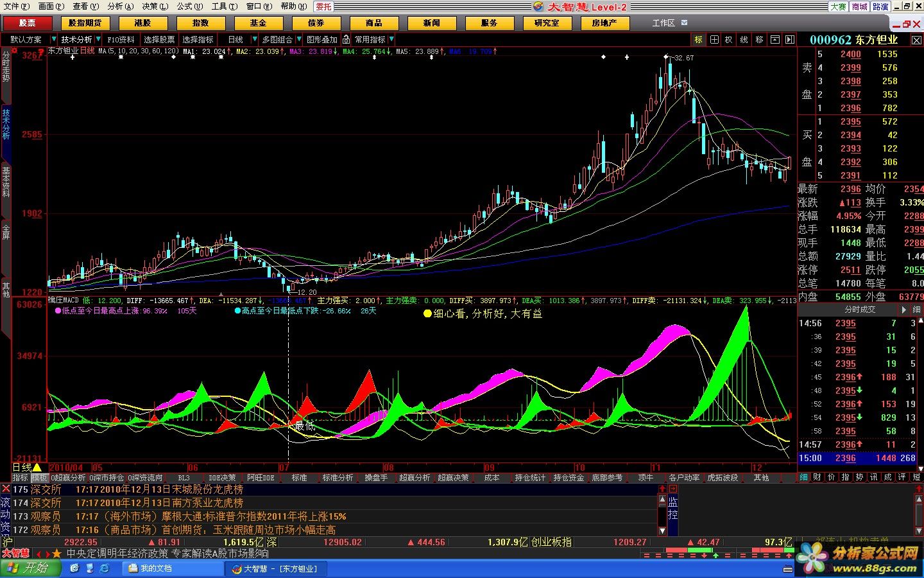
Task: Expand the 多图组合 dropdown arrow
Action: (298, 40)
